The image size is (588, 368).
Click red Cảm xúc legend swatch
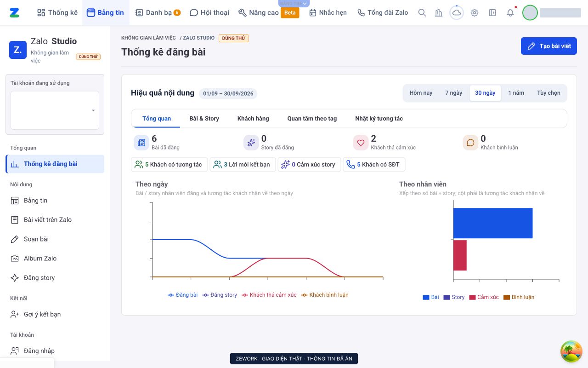coord(472,297)
